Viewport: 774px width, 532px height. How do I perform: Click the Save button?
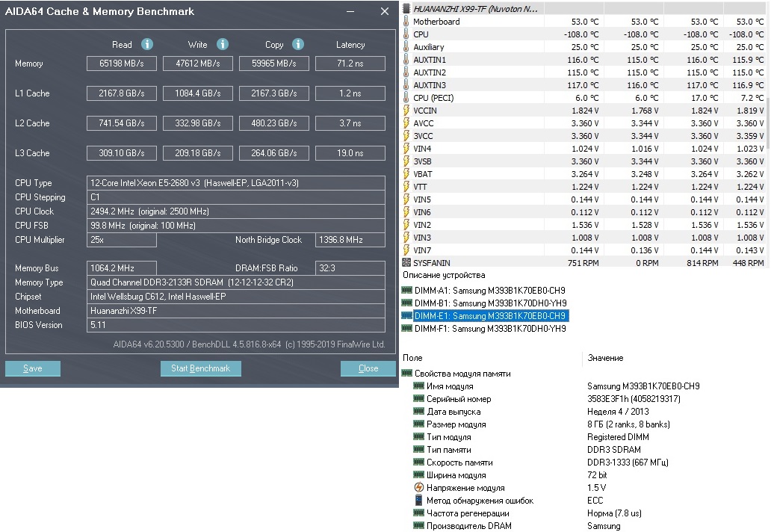pyautogui.click(x=33, y=368)
